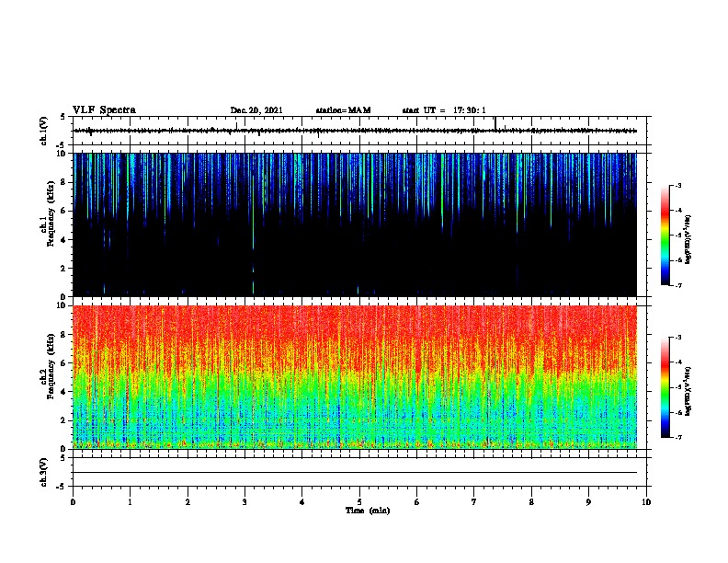The image size is (728, 563).
Task: Click time axis tick label "0"
Action: tap(73, 502)
